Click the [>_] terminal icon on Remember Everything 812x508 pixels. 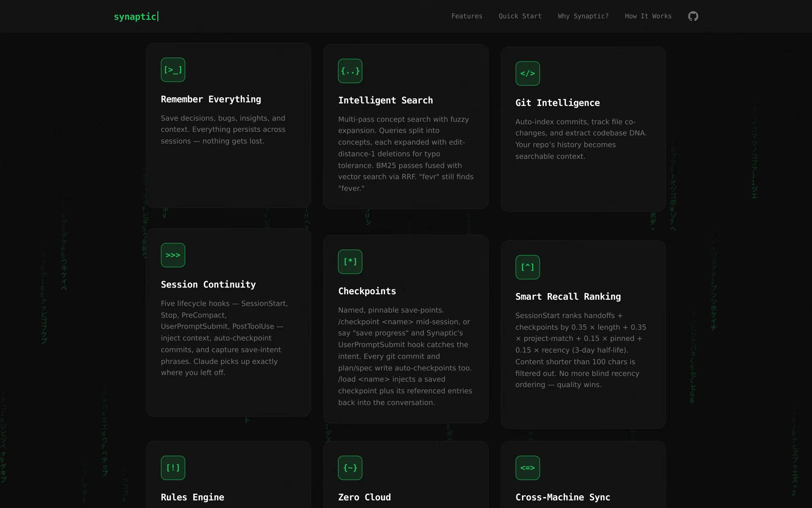coord(173,70)
